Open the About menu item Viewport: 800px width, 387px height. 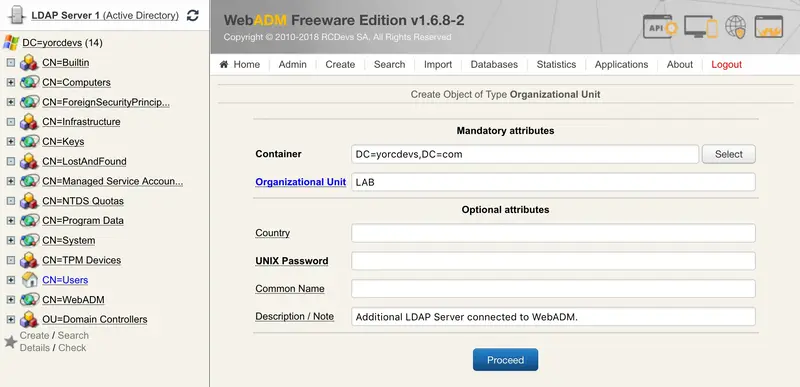680,65
